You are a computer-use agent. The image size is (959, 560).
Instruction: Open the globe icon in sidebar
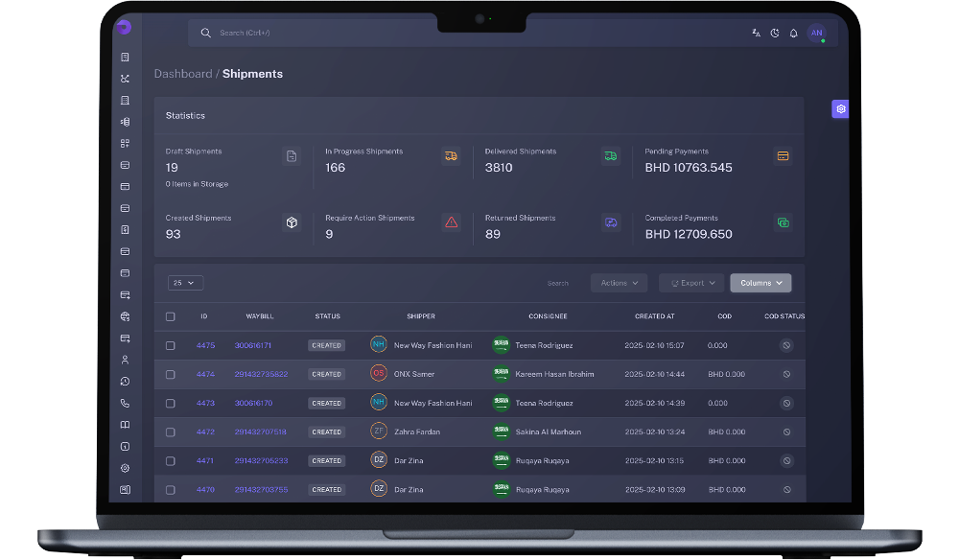point(125,316)
